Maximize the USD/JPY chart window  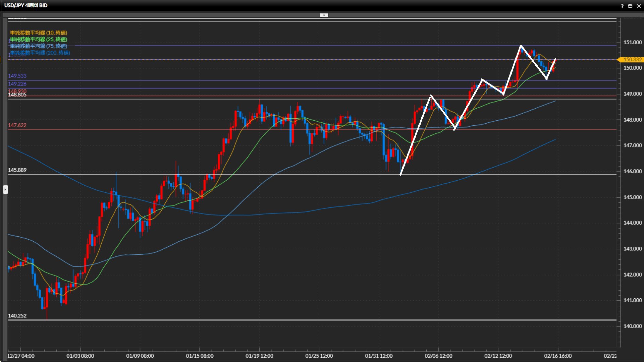pyautogui.click(x=630, y=6)
